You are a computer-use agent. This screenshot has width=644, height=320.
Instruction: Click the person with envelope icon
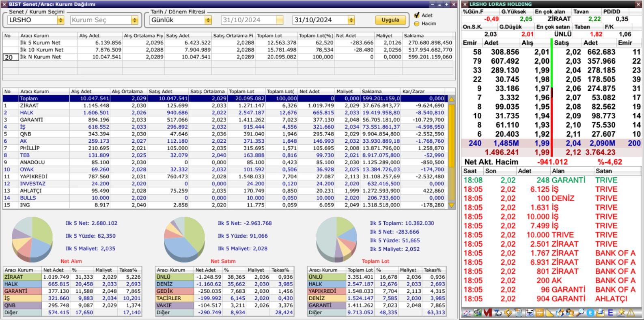tap(600, 313)
